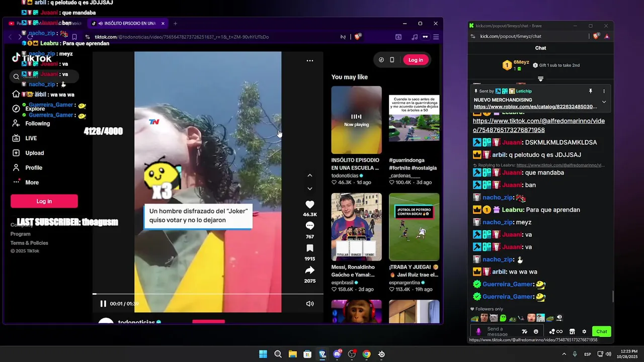Select the INSÓLITO EPISODIO browser tab
This screenshot has height=362, width=644.
pos(127,24)
